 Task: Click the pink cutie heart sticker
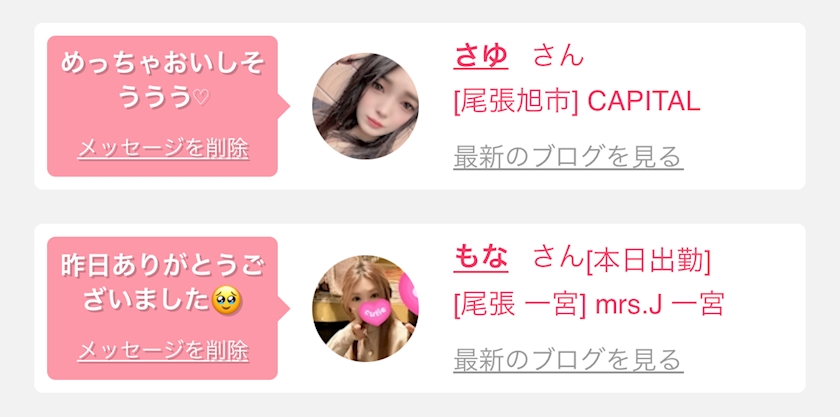376,313
